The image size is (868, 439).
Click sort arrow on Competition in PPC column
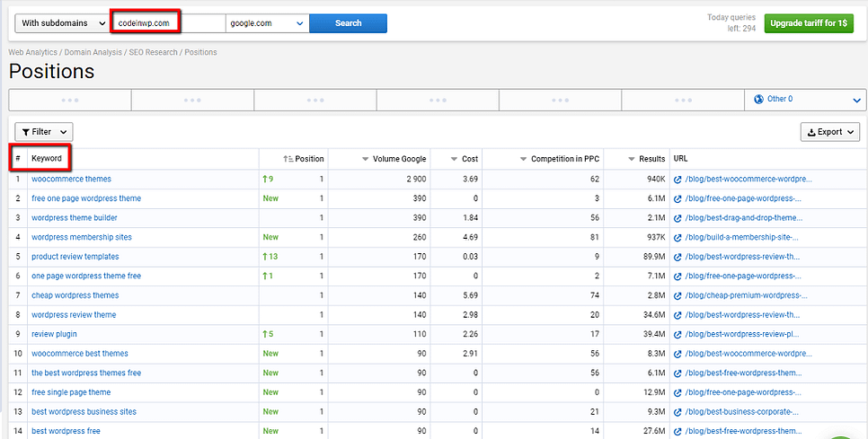(x=524, y=159)
